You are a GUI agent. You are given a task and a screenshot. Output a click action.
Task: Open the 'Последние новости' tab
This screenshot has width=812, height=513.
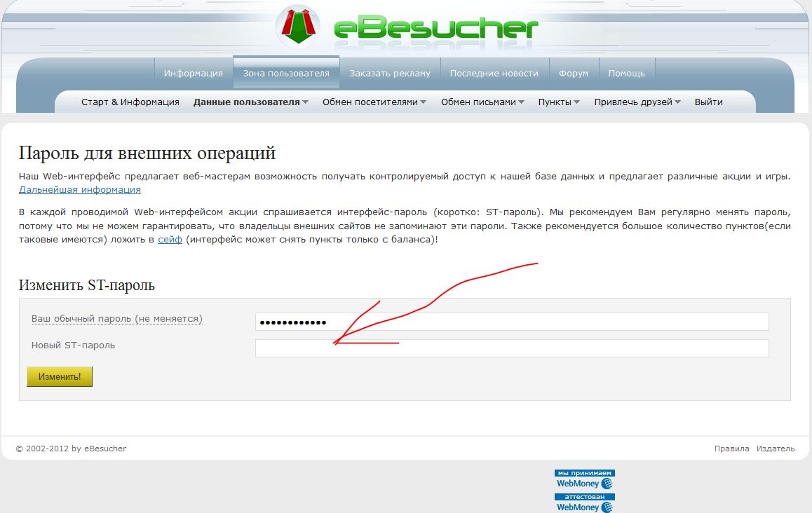pos(494,73)
